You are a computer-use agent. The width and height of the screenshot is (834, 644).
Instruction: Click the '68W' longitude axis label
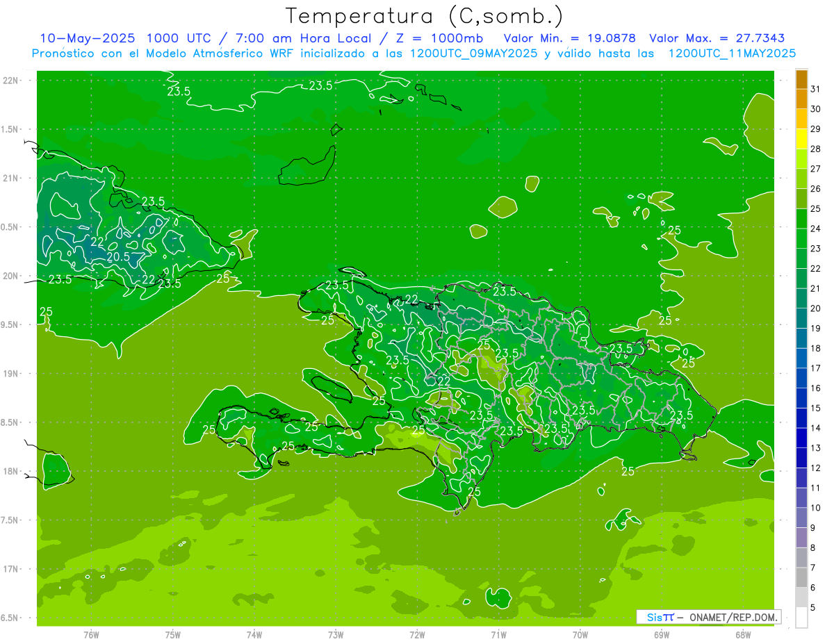pyautogui.click(x=743, y=635)
